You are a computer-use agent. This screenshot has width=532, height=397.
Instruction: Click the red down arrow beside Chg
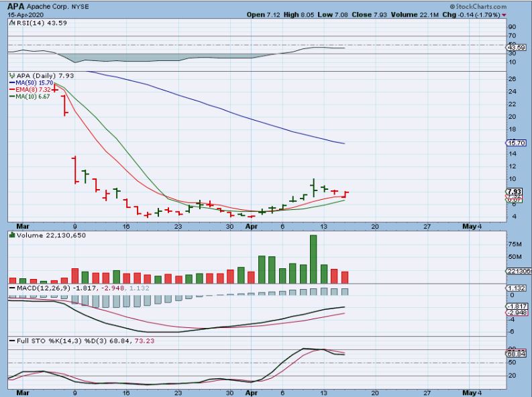[x=504, y=15]
